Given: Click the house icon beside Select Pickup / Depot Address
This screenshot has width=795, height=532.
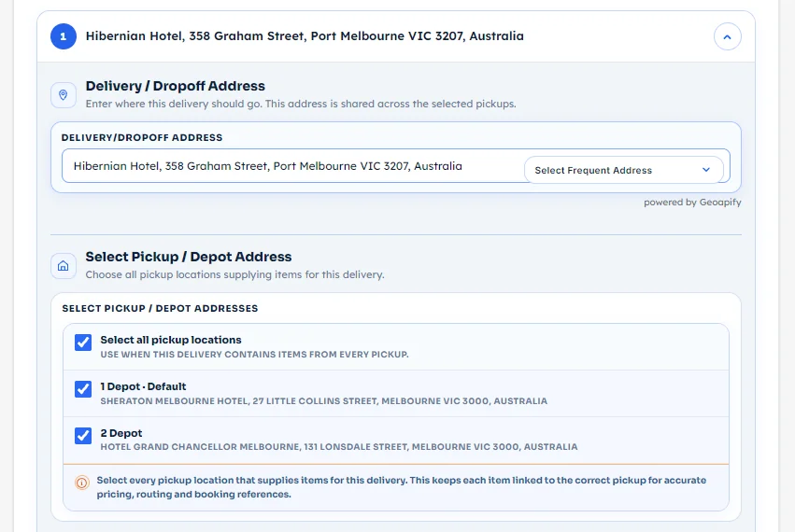Looking at the screenshot, I should click(64, 265).
